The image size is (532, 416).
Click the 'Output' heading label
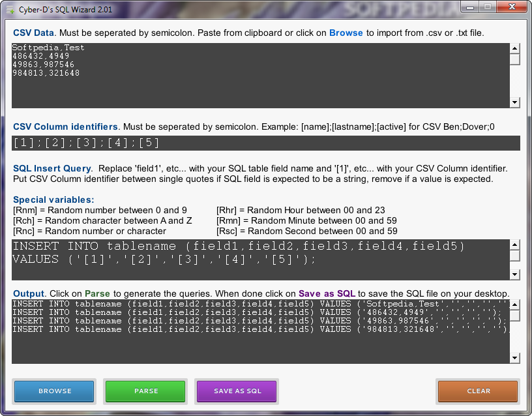click(x=29, y=294)
